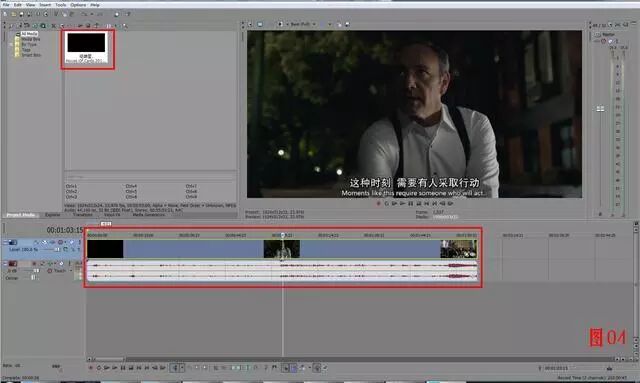Image resolution: width=640 pixels, height=383 pixels.
Task: Open the File menu
Action: (6, 5)
